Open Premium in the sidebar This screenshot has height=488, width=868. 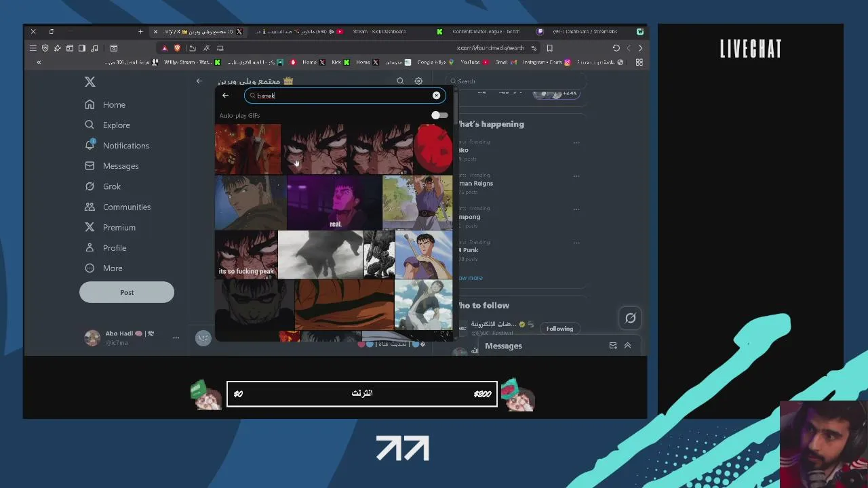click(110, 228)
